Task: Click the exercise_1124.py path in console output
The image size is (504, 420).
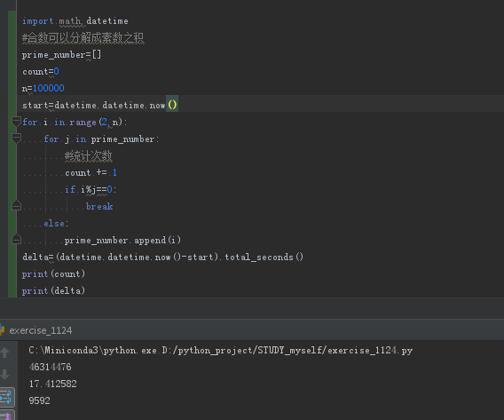Action: pos(287,350)
